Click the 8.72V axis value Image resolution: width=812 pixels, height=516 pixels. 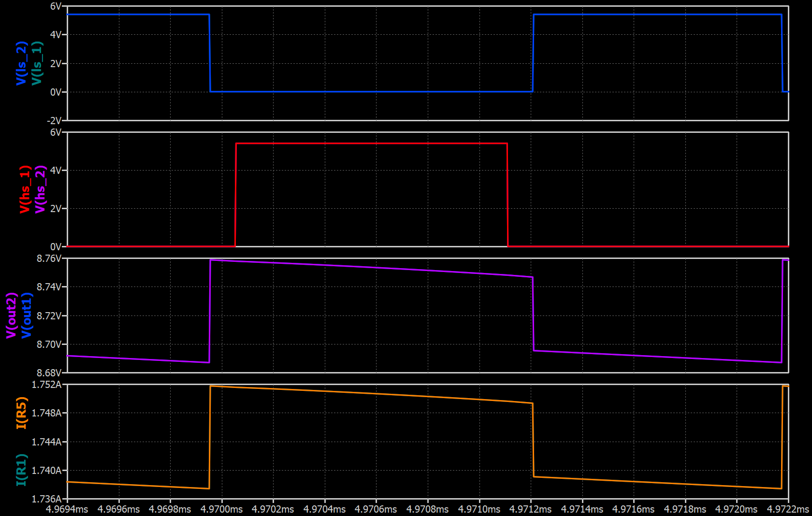(x=49, y=316)
